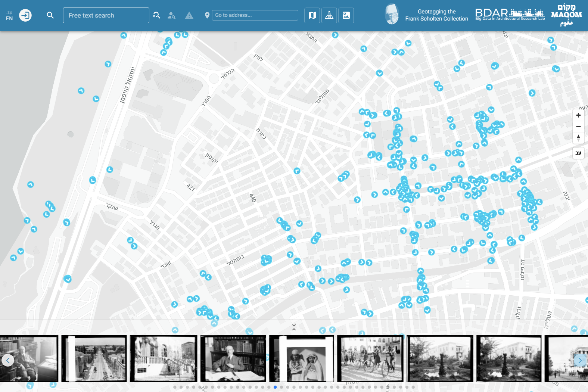Toggle the map view button
588x392 pixels.
pos(312,15)
